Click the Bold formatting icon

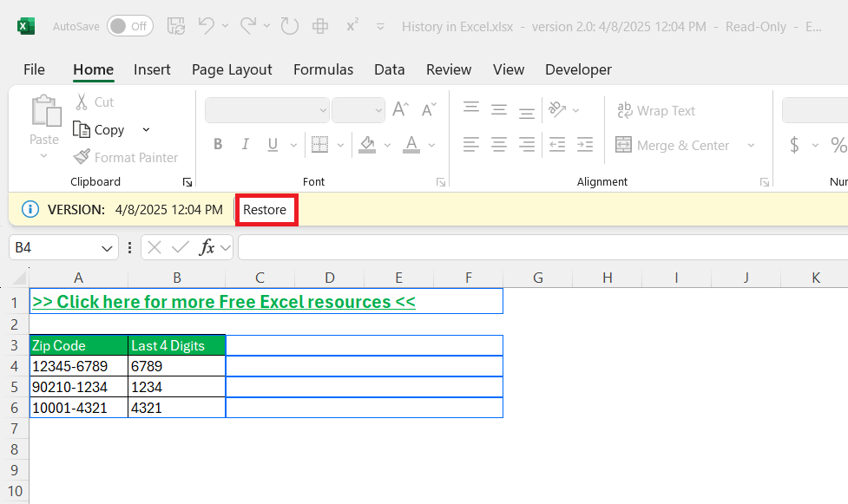(218, 145)
